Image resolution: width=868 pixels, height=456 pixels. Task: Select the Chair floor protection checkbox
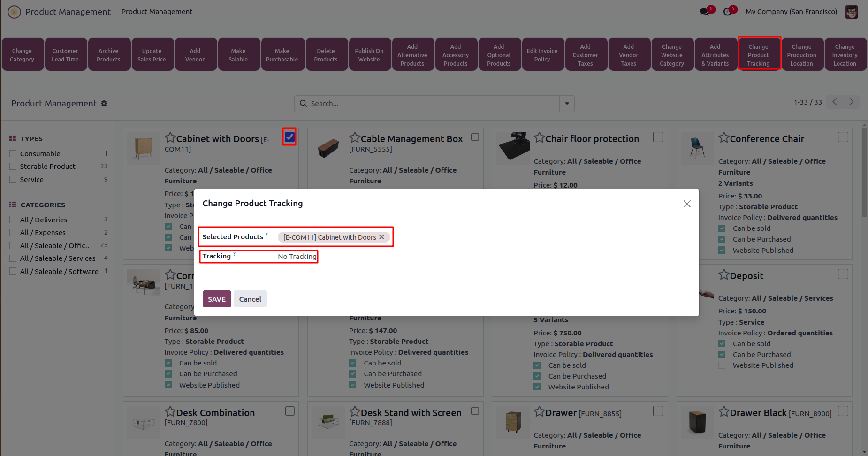pyautogui.click(x=658, y=137)
